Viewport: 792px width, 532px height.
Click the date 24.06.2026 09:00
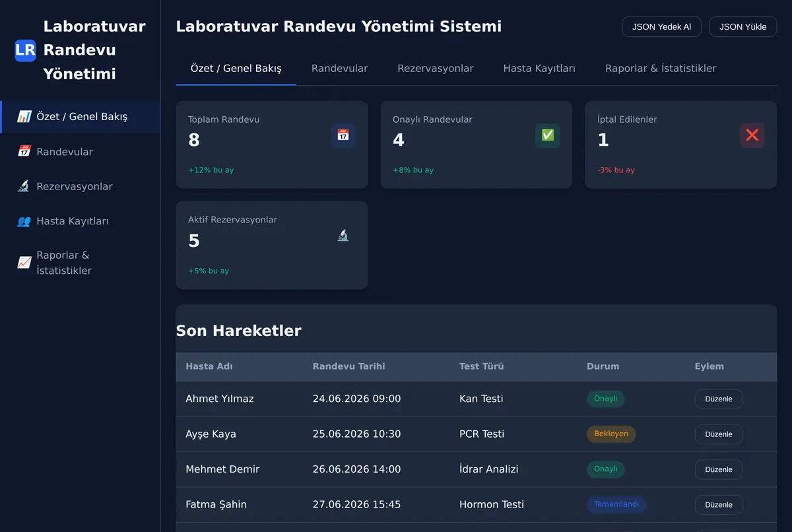(x=357, y=399)
